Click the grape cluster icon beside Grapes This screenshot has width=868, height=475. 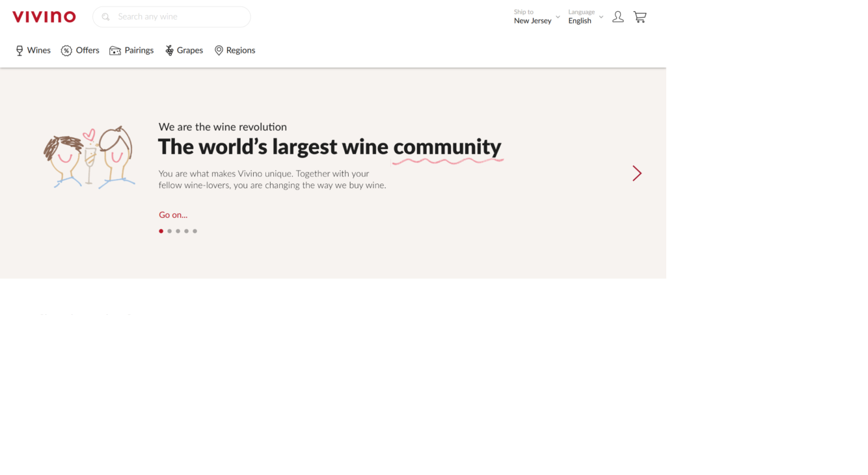click(169, 51)
